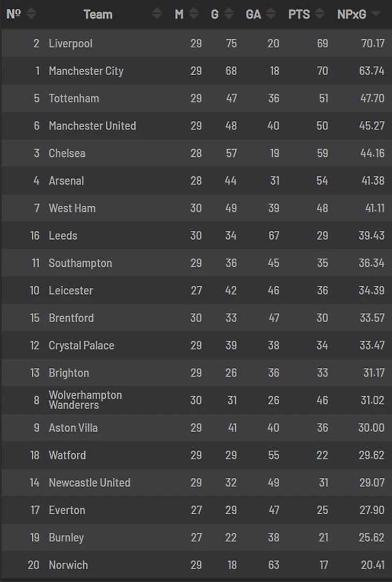
Task: Click sort arrows beside № header
Action: [x=31, y=14]
